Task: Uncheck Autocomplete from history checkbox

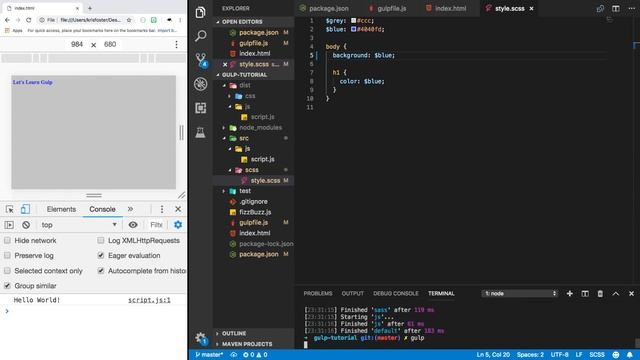Action: (101, 271)
